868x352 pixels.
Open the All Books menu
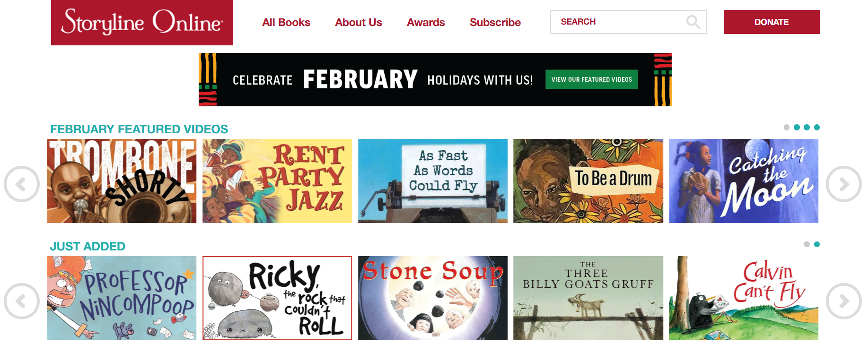286,22
